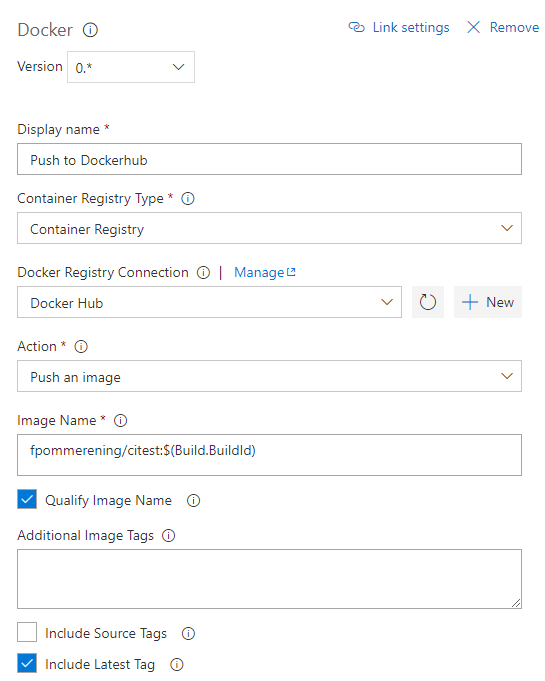Open the Docker Hub connection dropdown
The image size is (545, 681).
[x=209, y=302]
